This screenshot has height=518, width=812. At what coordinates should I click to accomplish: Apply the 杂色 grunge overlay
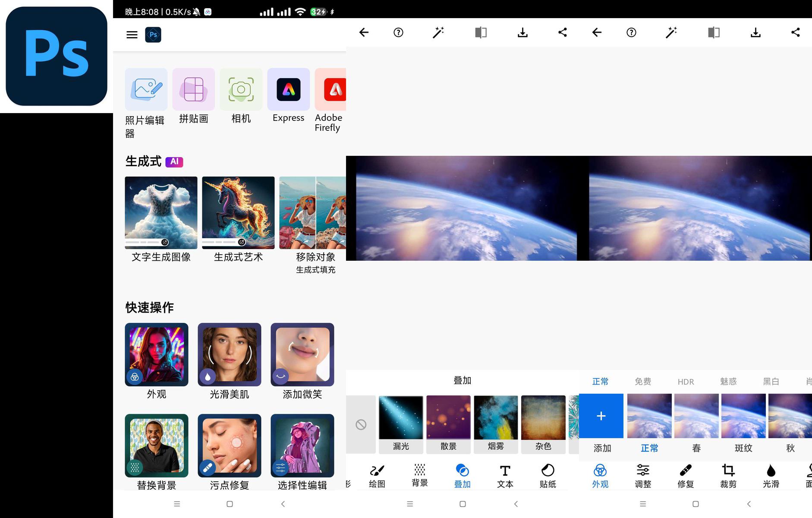[x=543, y=425]
